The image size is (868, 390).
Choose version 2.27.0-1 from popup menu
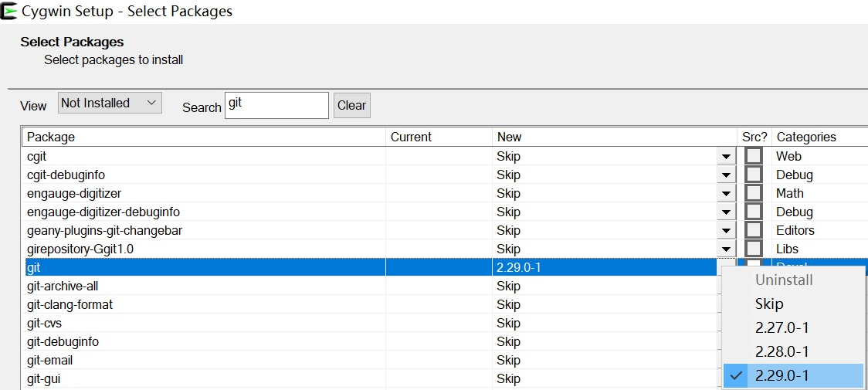(x=794, y=328)
